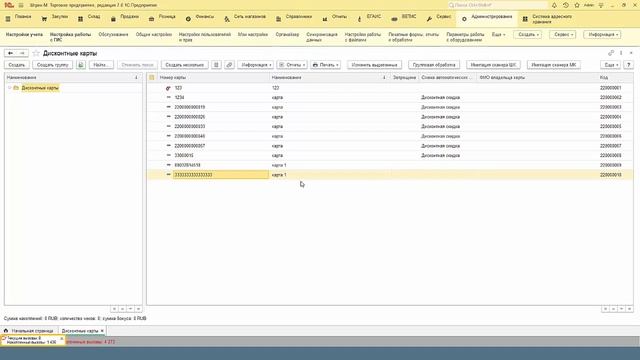This screenshot has height=360, width=640.
Task: Open Органайзер command
Action: (287, 35)
